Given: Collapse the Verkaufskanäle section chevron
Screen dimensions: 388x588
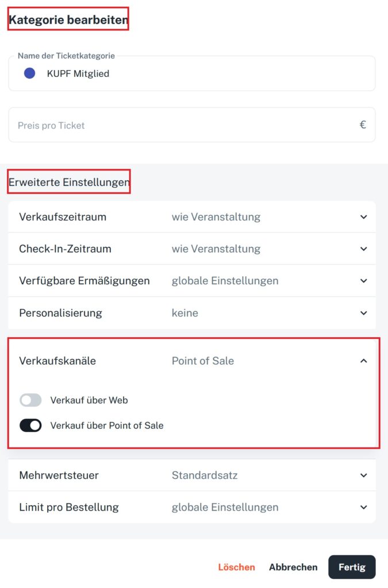Looking at the screenshot, I should coord(364,361).
